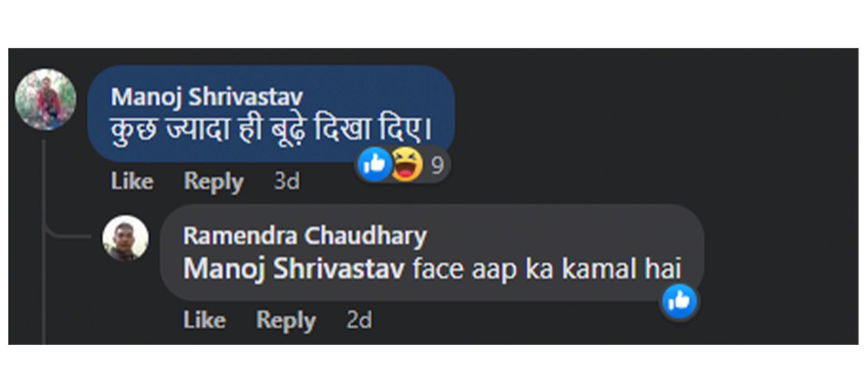Click the Manoj Shrivastav author name

(x=207, y=97)
